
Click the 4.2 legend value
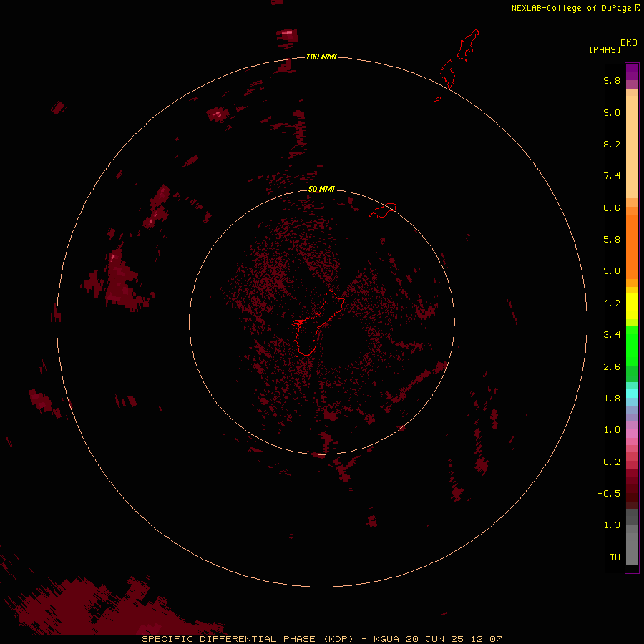click(x=612, y=303)
